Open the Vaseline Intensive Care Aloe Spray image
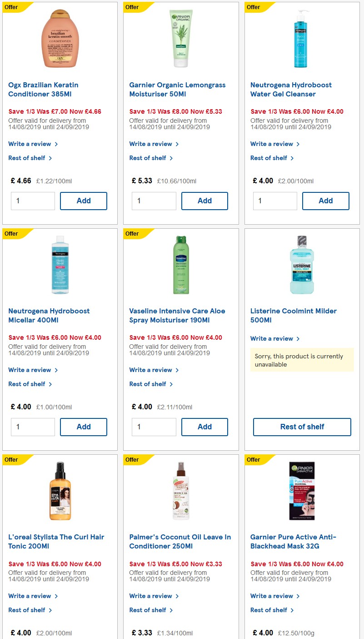This screenshot has width=364, height=639. (x=180, y=265)
